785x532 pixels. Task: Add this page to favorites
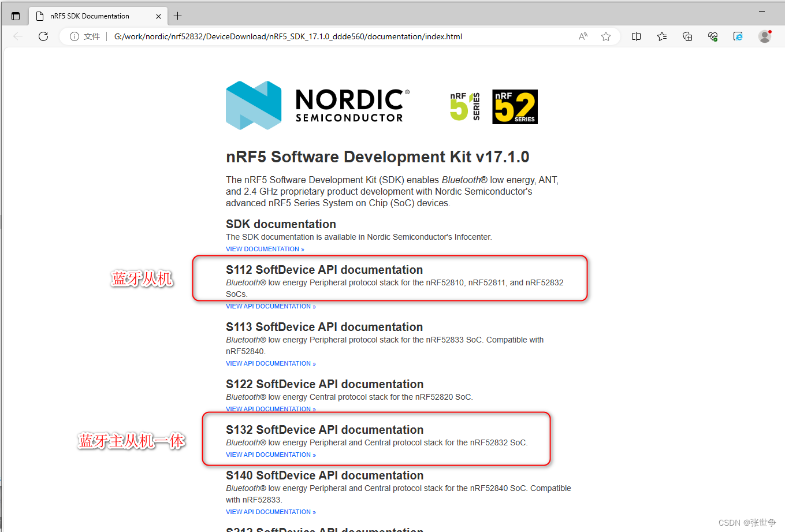(x=606, y=36)
